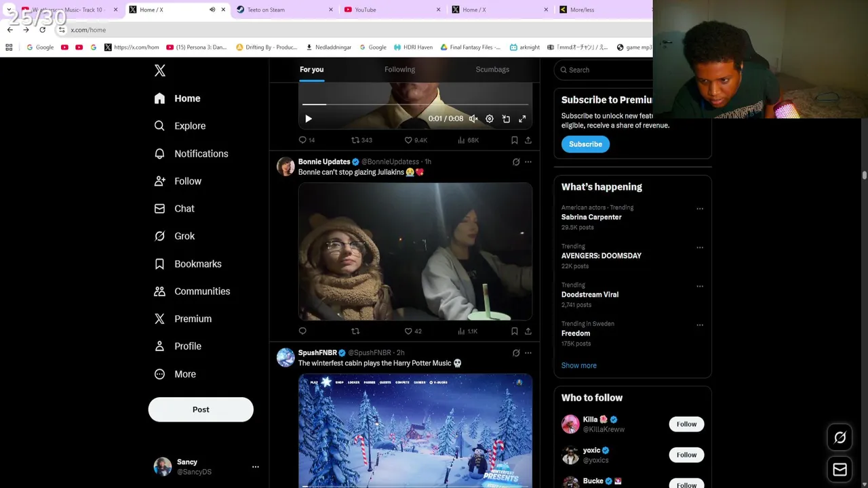Toggle picture-in-picture on top video
Screen dimensions: 868x488
pos(506,119)
